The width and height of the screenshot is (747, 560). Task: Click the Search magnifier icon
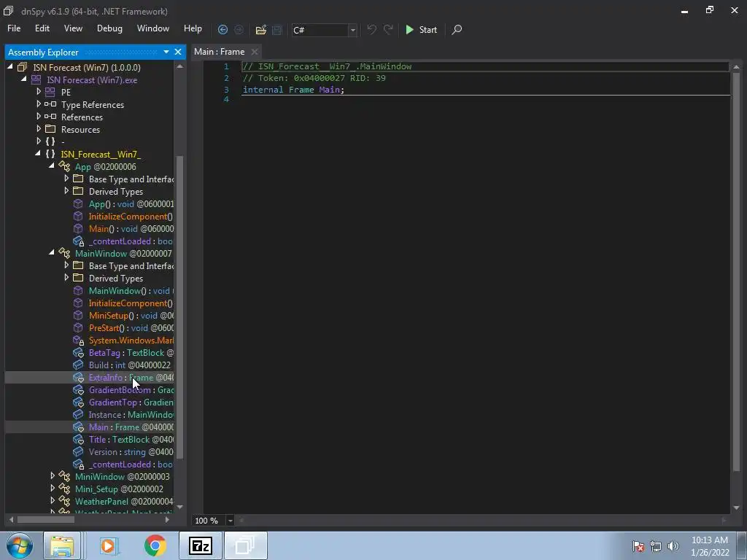pyautogui.click(x=457, y=29)
